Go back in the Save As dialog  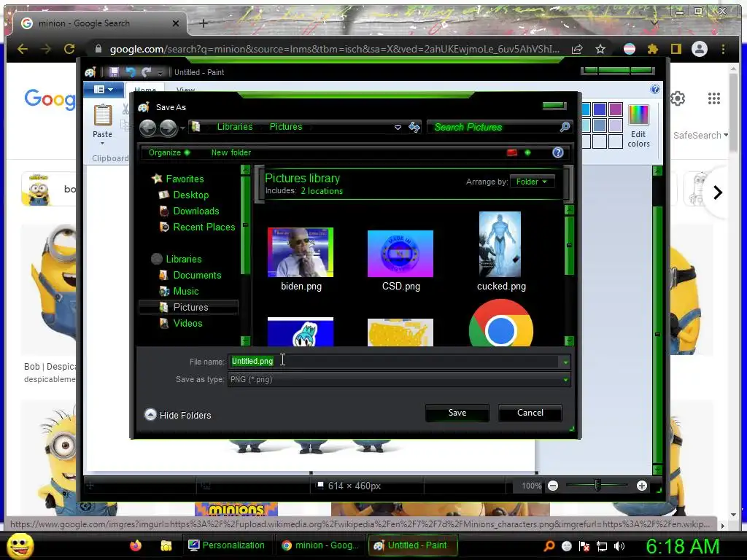click(147, 127)
